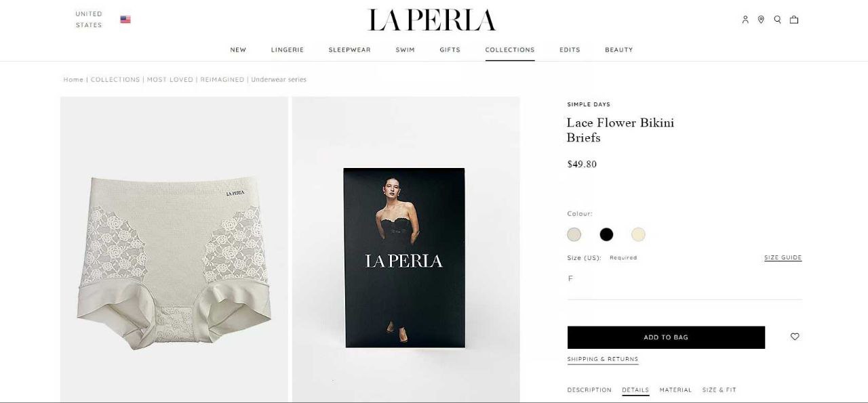
Task: Click the La Perla model card image
Action: point(404,258)
